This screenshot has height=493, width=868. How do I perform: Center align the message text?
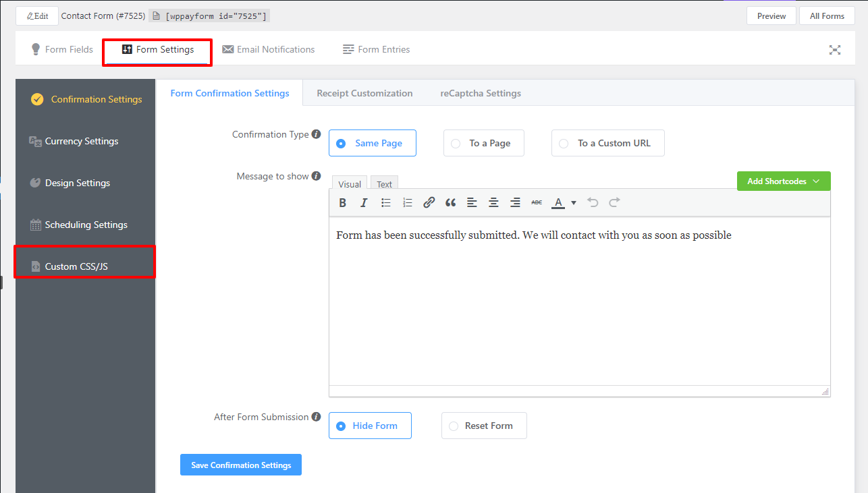(x=493, y=202)
